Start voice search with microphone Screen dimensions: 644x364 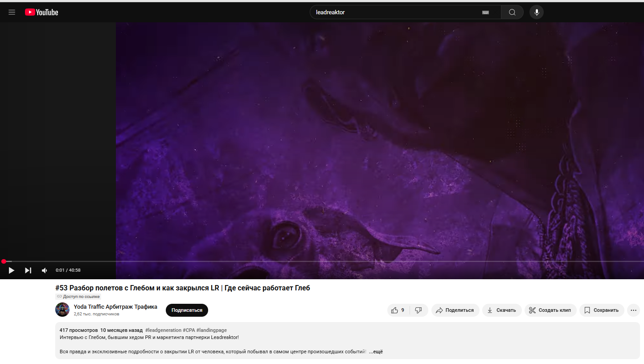click(537, 12)
